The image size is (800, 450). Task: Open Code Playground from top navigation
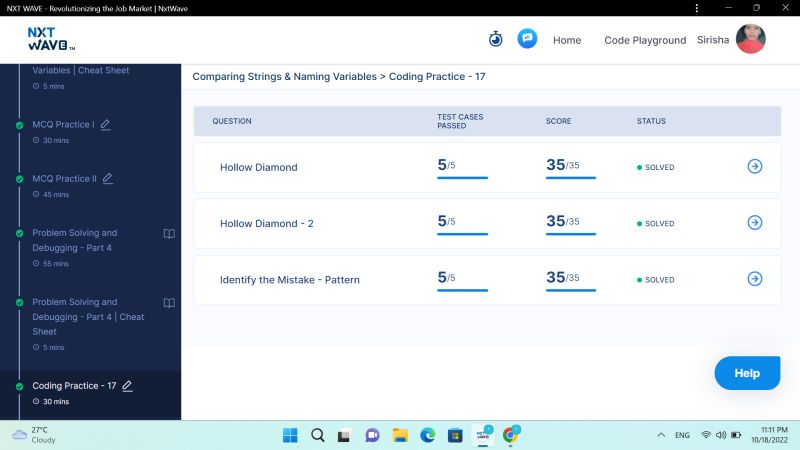[x=645, y=40]
